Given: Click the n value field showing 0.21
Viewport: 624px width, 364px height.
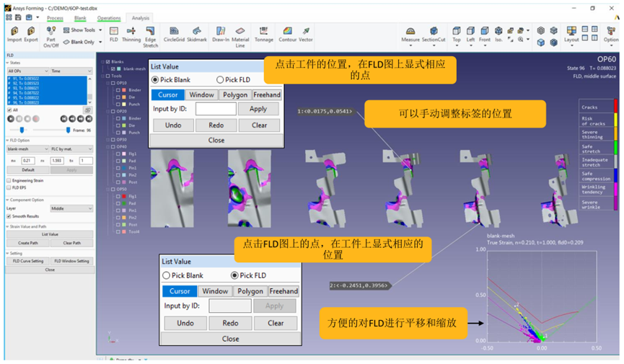Looking at the screenshot, I should pos(28,161).
